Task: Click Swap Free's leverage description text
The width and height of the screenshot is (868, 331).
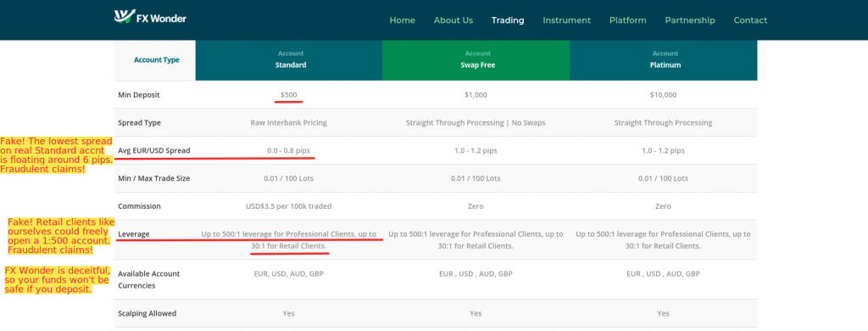Action: (476, 240)
